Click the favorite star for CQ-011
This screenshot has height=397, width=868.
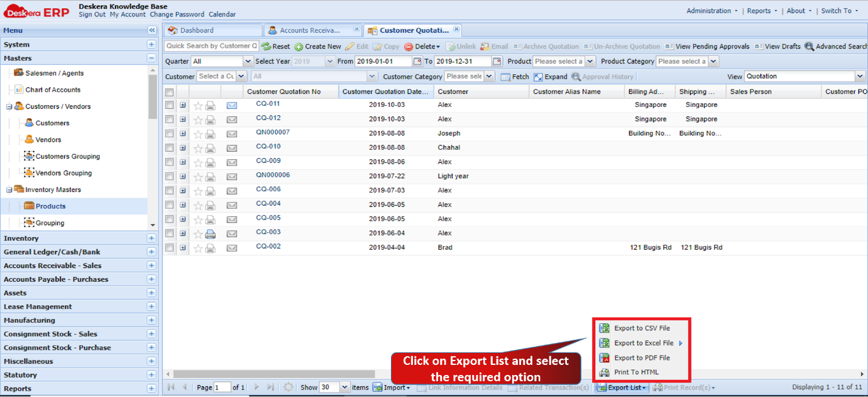point(198,106)
